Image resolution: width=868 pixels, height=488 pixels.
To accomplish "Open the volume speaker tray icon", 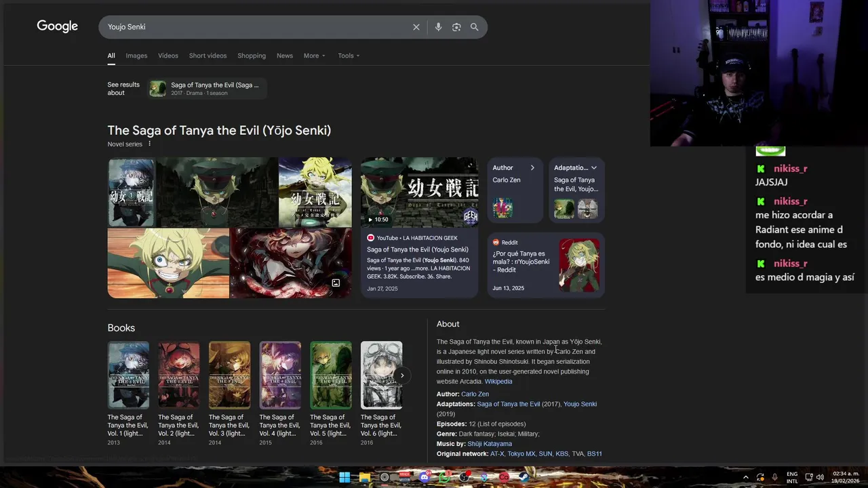I will pyautogui.click(x=821, y=477).
